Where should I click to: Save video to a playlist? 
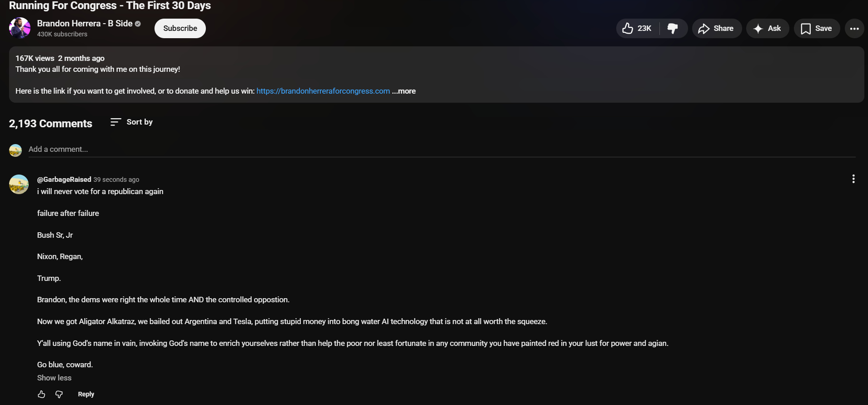[816, 29]
